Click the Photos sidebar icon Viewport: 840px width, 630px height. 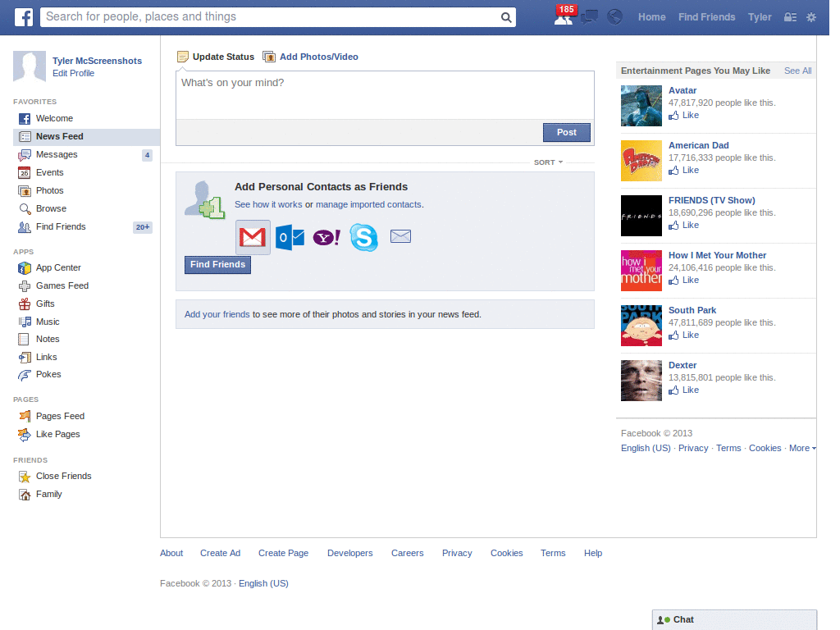coord(25,190)
